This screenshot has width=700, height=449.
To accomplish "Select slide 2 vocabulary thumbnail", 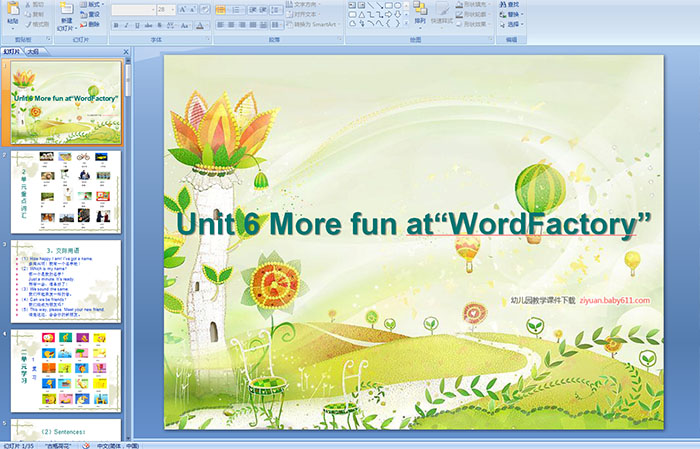I will click(66, 192).
